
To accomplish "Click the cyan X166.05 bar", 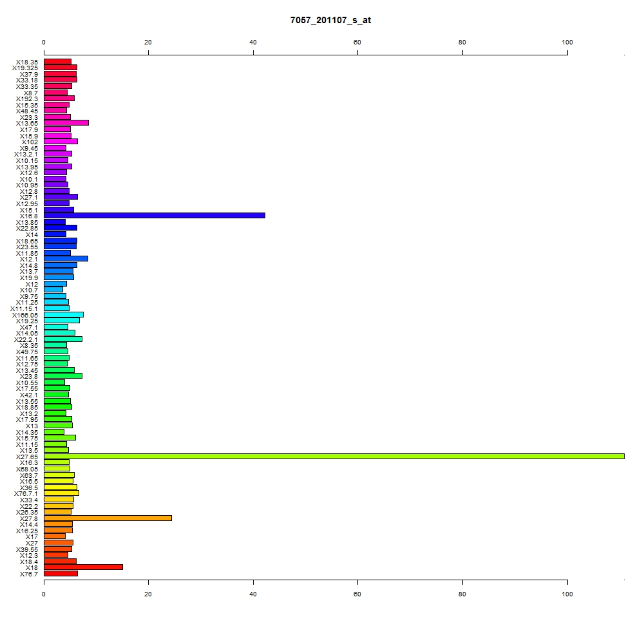I will [x=64, y=315].
